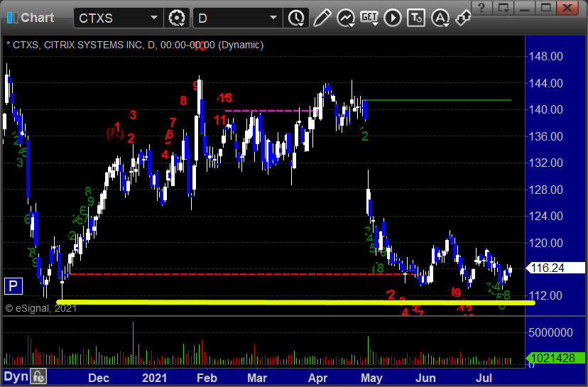Open the circled A alerts icon

(x=440, y=18)
